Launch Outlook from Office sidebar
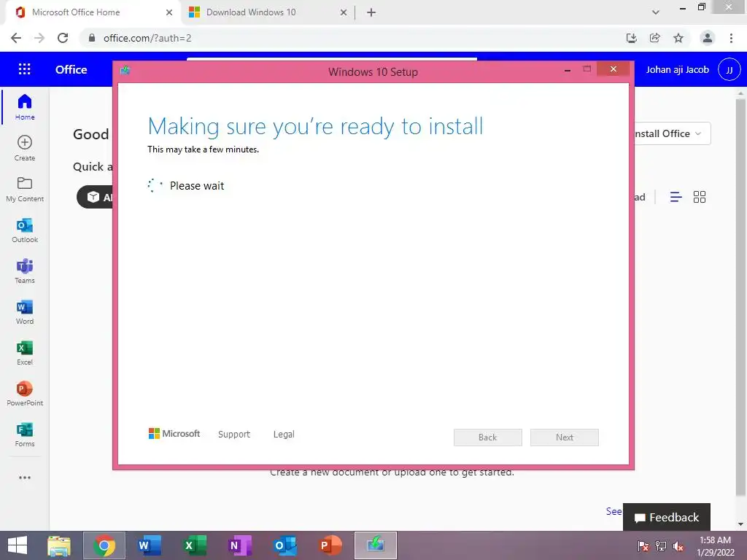 (25, 230)
